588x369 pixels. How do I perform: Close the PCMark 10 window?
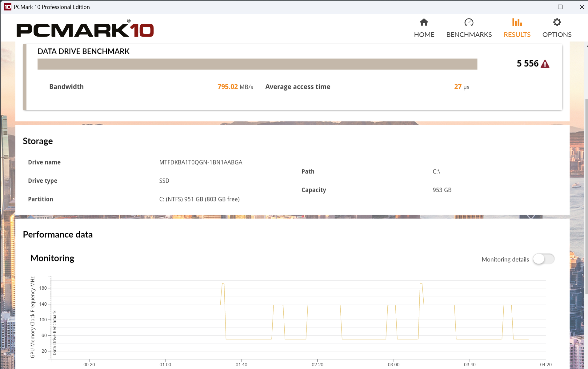(582, 7)
